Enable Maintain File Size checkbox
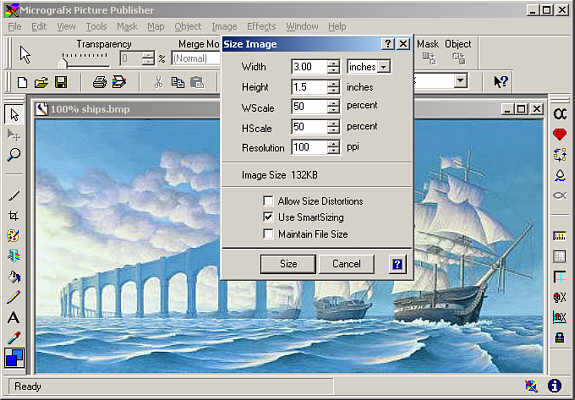The width and height of the screenshot is (575, 400). tap(268, 234)
